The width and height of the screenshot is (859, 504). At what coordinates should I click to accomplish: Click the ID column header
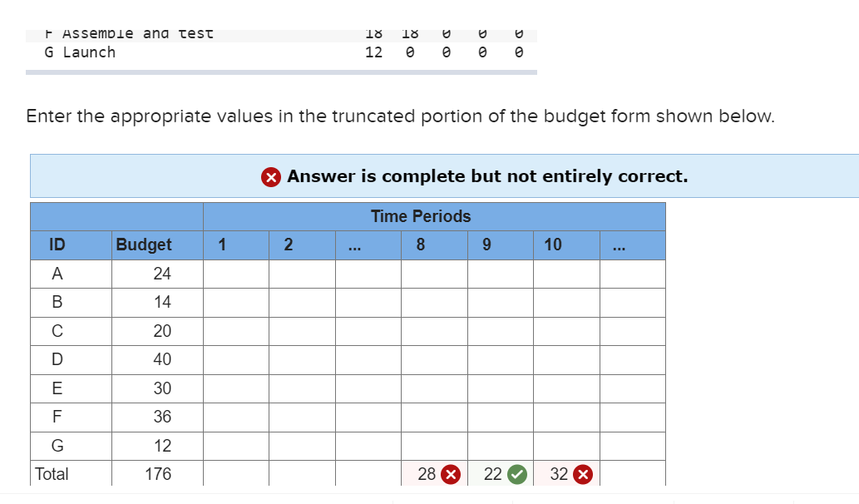tap(55, 245)
